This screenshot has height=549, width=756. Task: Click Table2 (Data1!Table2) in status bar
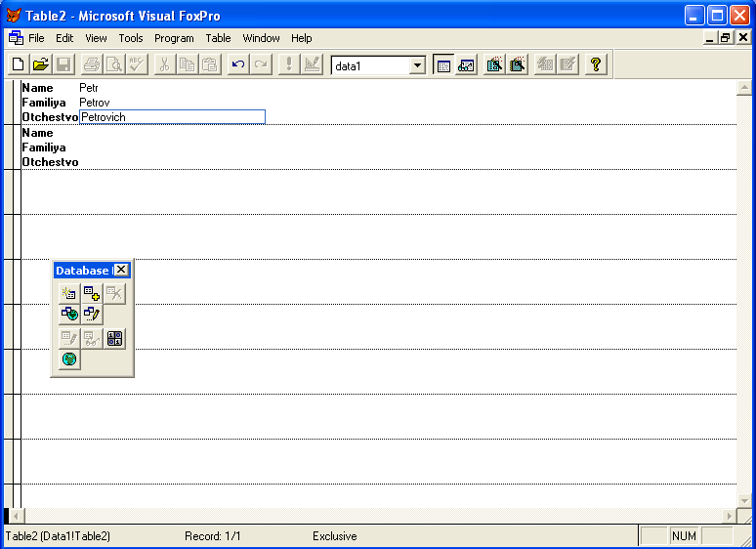click(58, 536)
